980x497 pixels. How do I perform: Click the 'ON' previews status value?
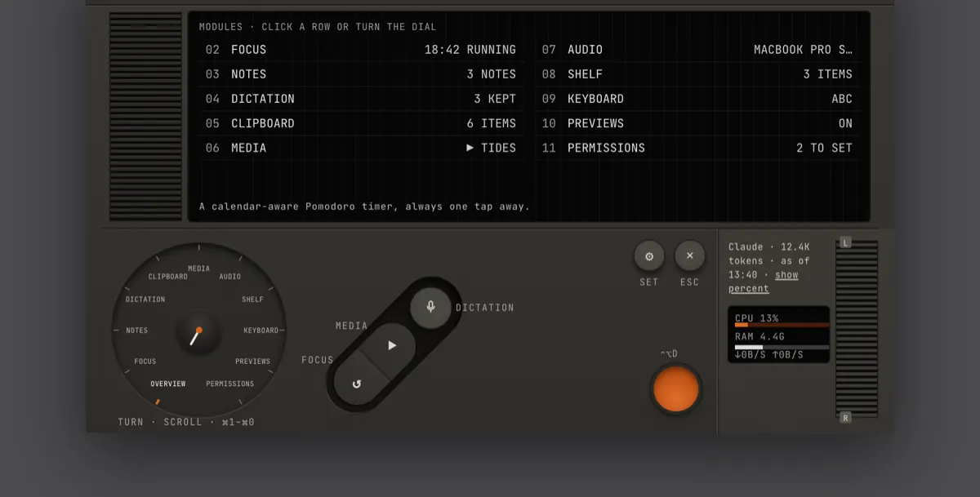click(845, 123)
